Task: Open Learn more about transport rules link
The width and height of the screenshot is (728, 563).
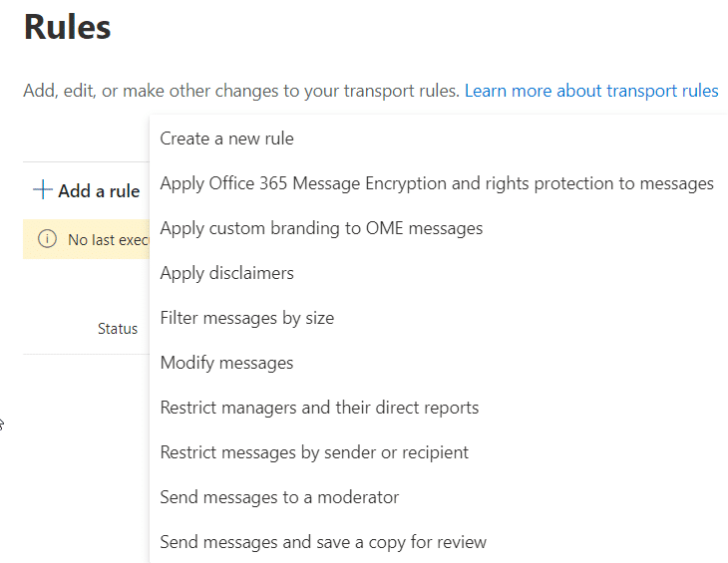Action: point(591,91)
